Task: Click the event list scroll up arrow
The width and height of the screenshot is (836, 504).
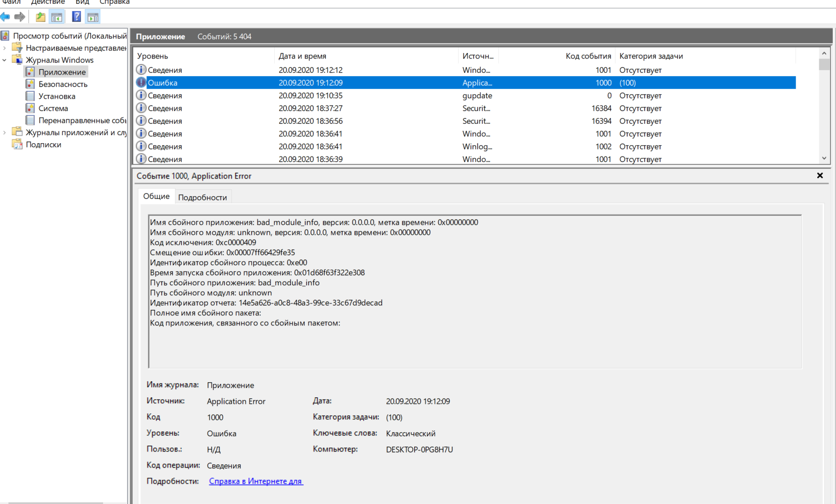Action: [824, 53]
